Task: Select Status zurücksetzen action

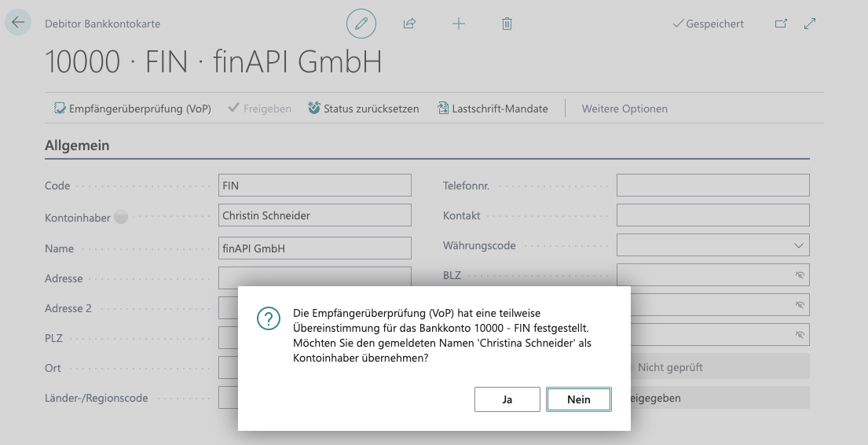Action: pos(363,108)
